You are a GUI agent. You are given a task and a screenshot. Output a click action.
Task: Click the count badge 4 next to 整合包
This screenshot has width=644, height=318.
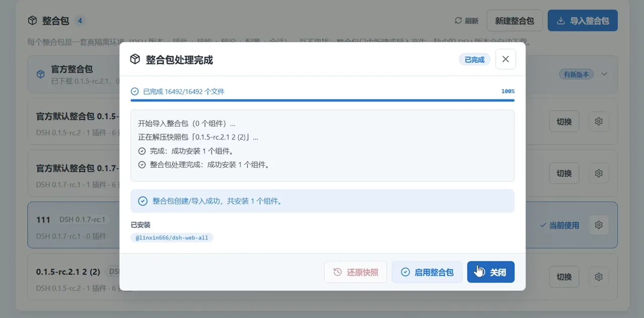click(80, 21)
